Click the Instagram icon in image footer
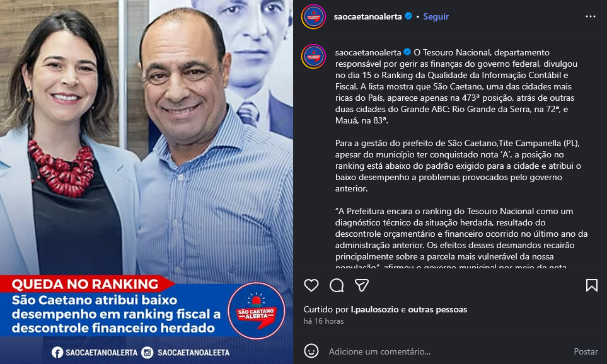Viewport: 607px width, 364px height. [147, 353]
